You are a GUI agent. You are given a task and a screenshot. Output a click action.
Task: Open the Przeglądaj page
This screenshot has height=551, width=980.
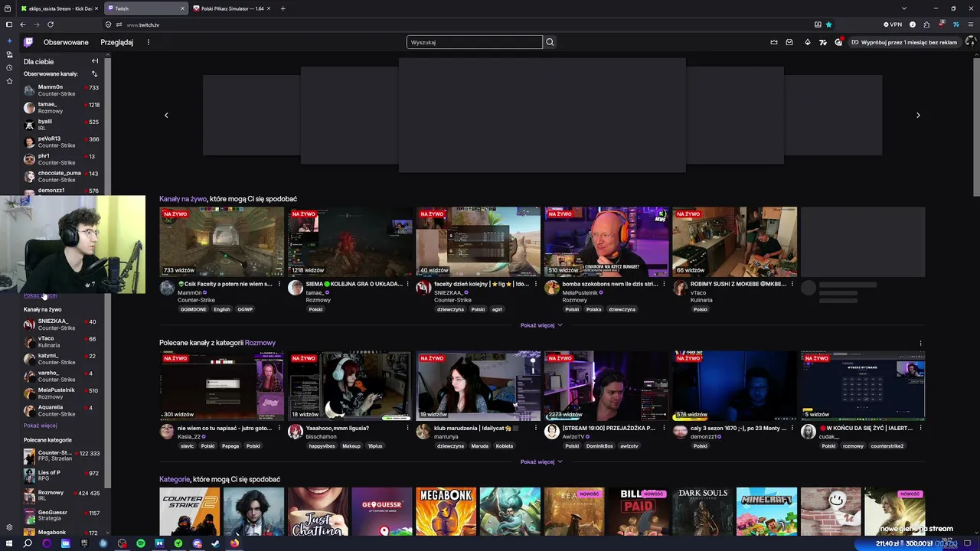tap(116, 42)
